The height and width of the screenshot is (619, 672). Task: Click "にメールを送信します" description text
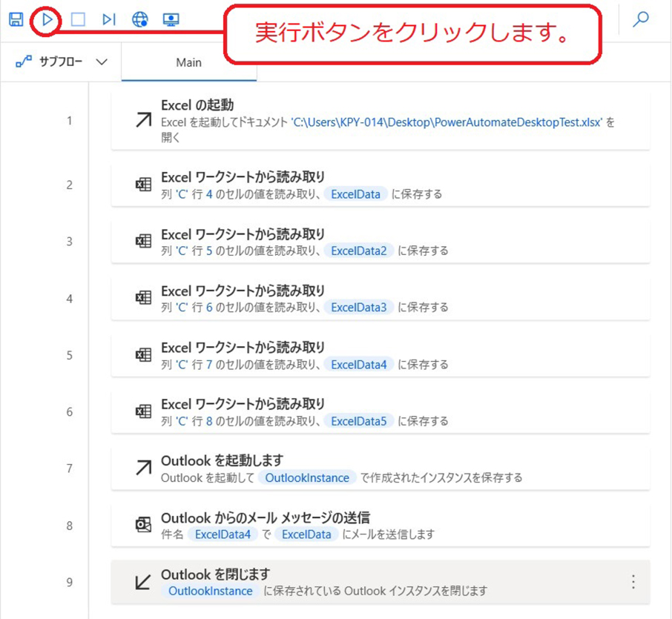(388, 534)
